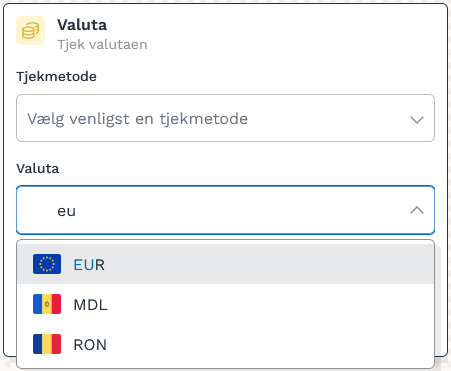Click the RON label text
The image size is (451, 371).
(90, 345)
